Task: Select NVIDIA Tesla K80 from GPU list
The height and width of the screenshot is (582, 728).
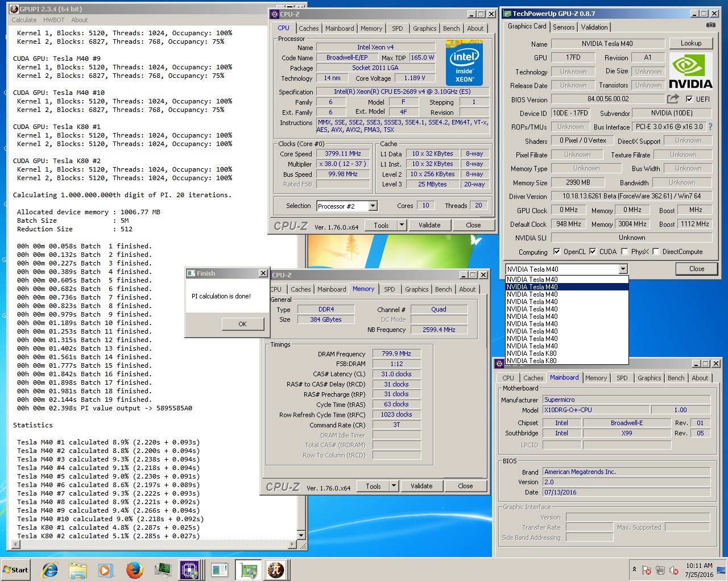Action: (x=531, y=354)
